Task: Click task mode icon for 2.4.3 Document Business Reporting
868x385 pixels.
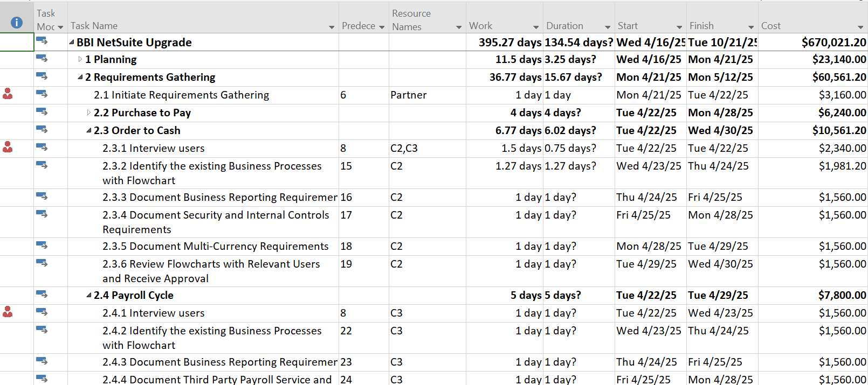Action: click(x=42, y=361)
